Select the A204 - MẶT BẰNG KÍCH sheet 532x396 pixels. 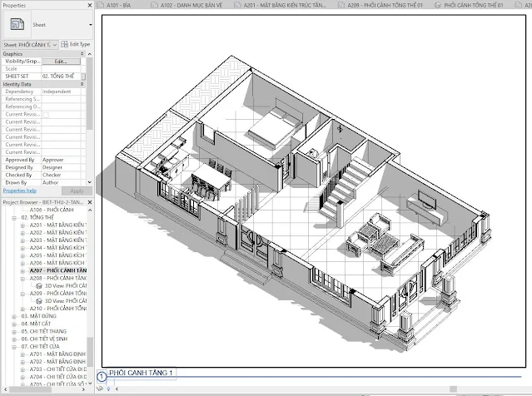tap(58, 248)
